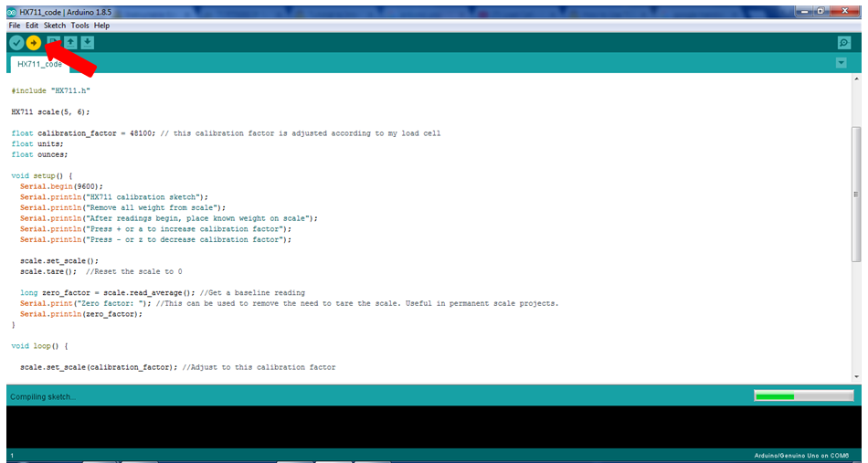This screenshot has width=868, height=463.
Task: Click the scale.set_scale(calibration_factor); line
Action: pyautogui.click(x=177, y=367)
